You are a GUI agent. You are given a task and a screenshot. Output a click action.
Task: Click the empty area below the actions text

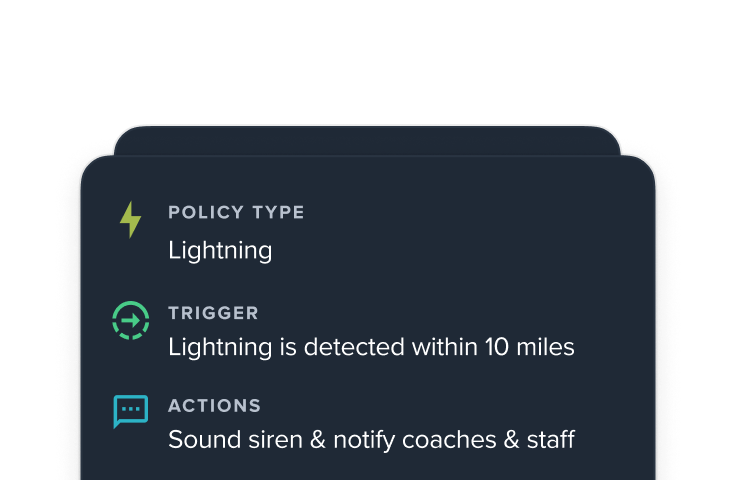click(x=368, y=468)
